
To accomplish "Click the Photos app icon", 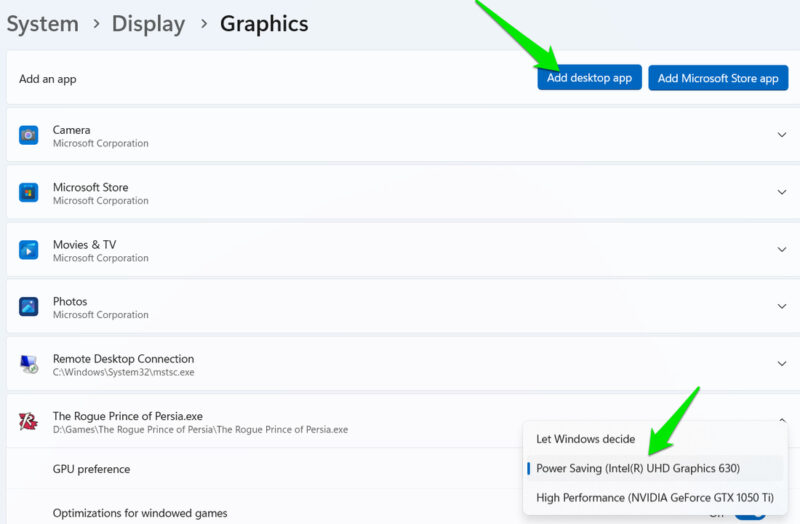I will [29, 307].
